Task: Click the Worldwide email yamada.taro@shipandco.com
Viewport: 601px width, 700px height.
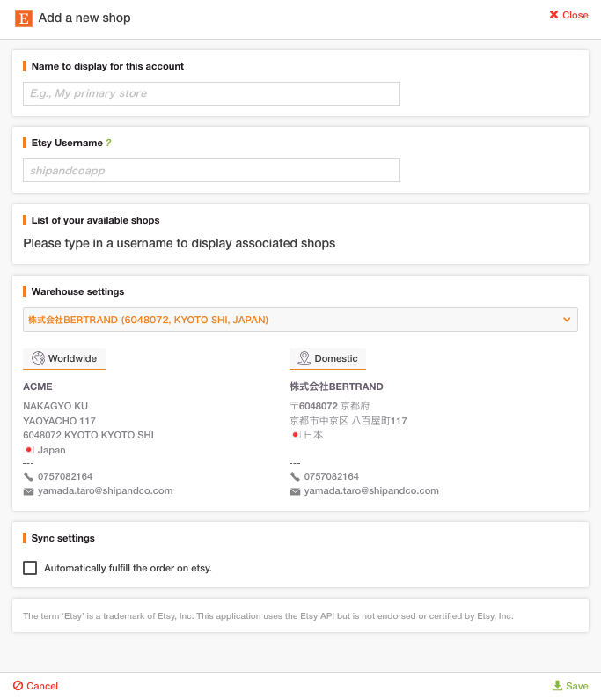Action: (x=106, y=490)
